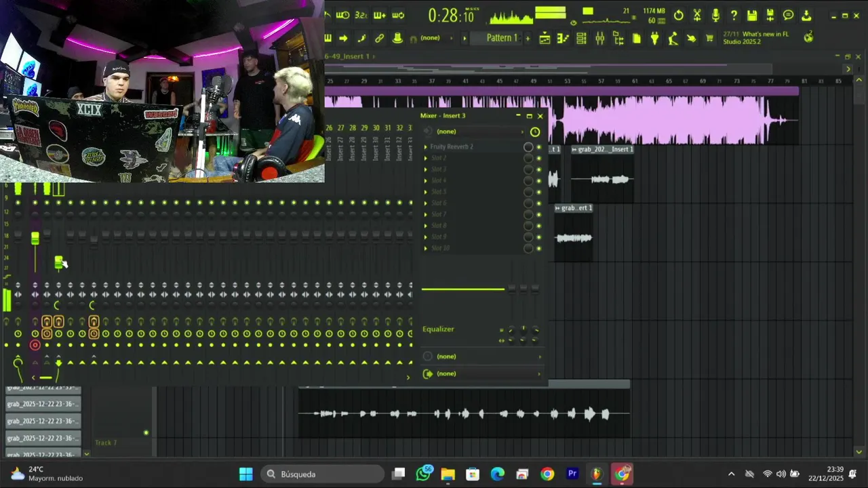Viewport: 868px width, 488px height.
Task: Click the scissors audio editor icon
Action: coord(697,15)
